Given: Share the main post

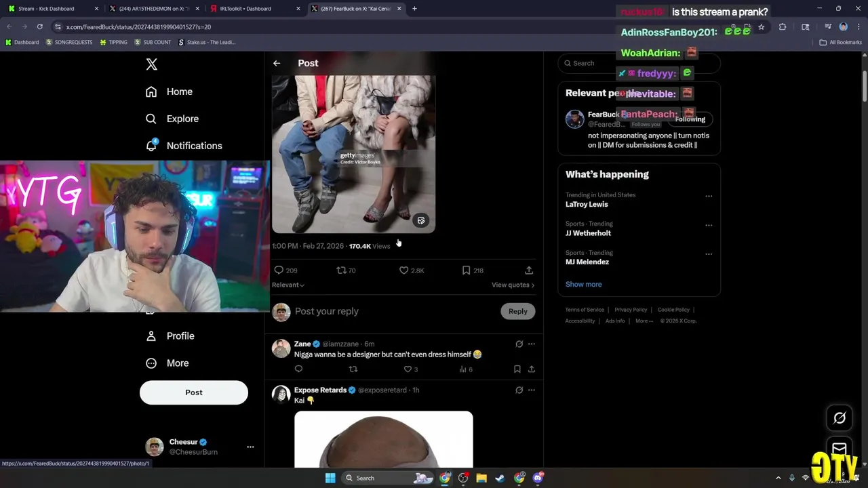Looking at the screenshot, I should 529,270.
